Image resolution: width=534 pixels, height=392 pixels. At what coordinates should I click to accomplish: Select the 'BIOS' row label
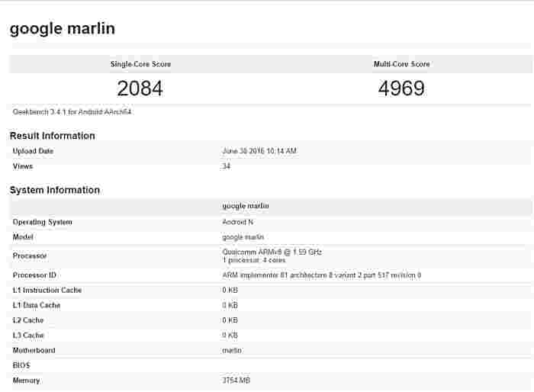(x=21, y=365)
